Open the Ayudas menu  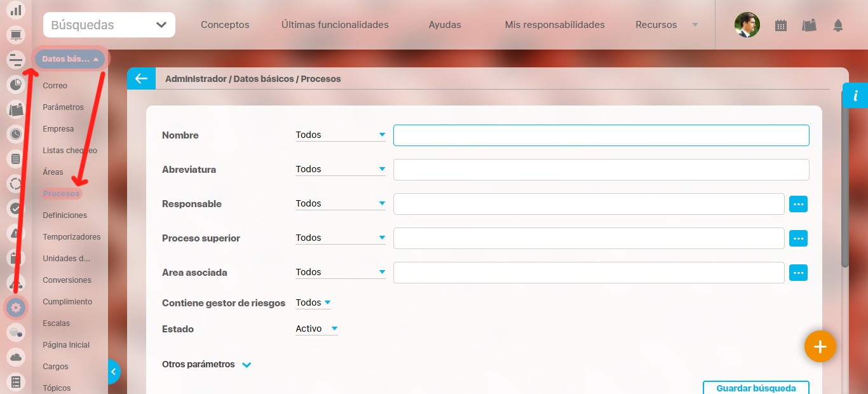(x=445, y=25)
